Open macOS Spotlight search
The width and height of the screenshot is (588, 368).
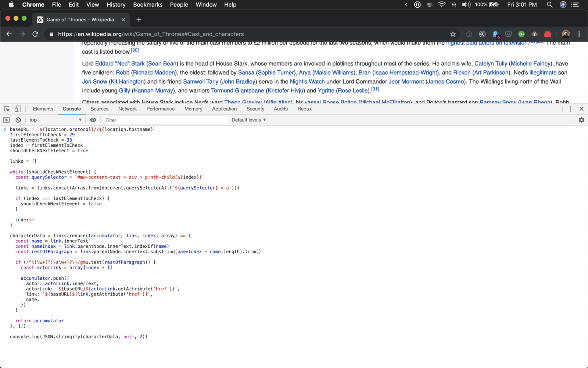tap(550, 5)
